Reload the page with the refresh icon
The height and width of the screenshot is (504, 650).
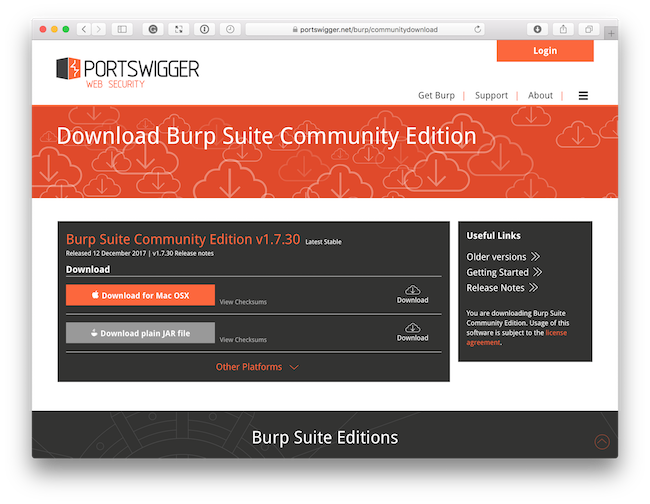pos(478,29)
